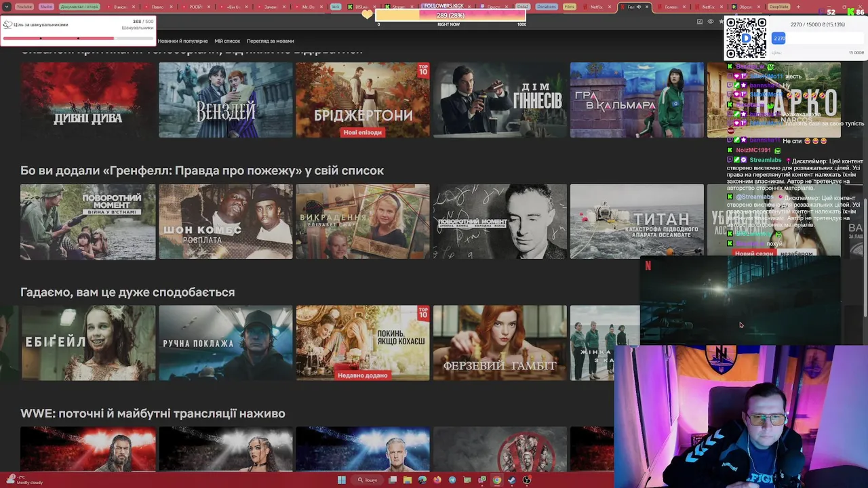Viewport: 868px width, 488px height.
Task: Launch File Explorer from the taskbar
Action: point(408,480)
